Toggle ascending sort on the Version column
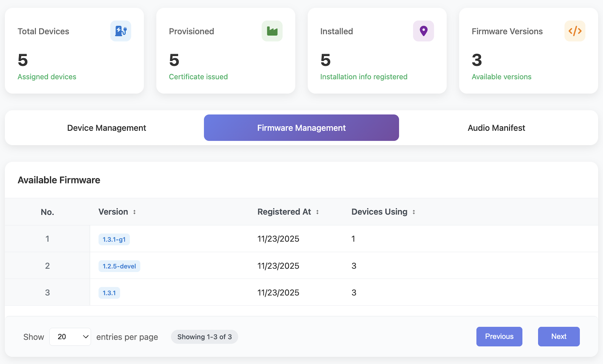Screen dimensions: 603x364 click(x=135, y=212)
